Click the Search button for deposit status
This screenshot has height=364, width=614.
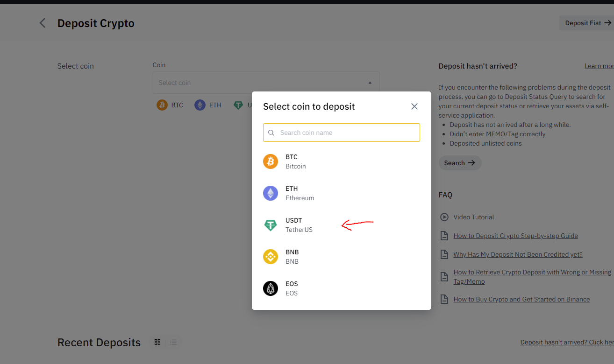point(460,163)
